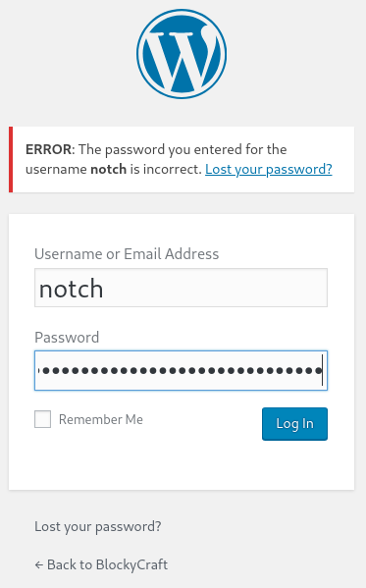Focus the Username or Email Address field
Image resolution: width=366 pixels, height=588 pixels.
[x=182, y=288]
